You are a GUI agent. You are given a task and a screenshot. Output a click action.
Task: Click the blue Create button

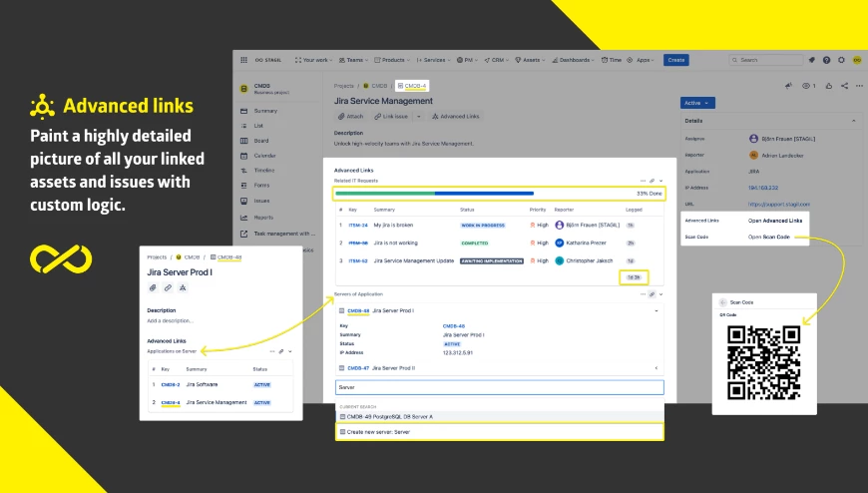point(675,60)
